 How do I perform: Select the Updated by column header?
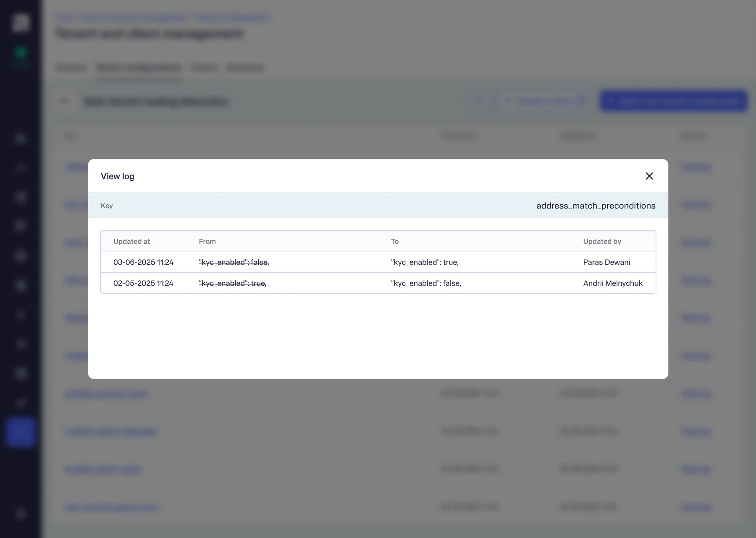tap(602, 241)
